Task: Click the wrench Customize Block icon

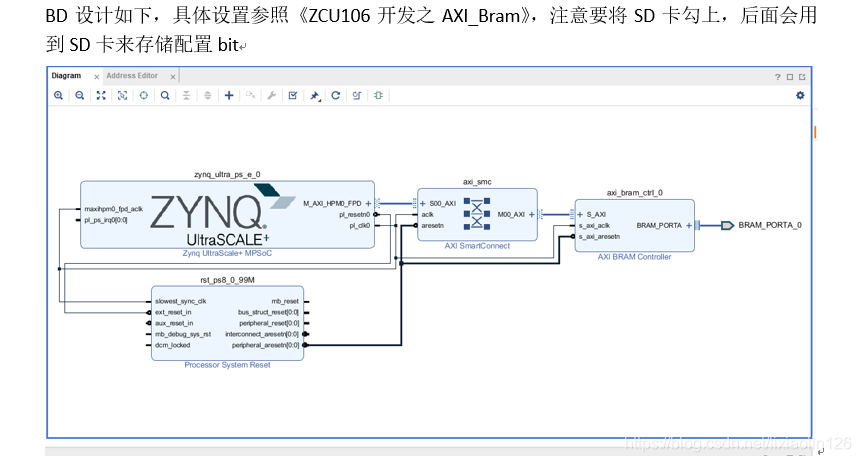Action: 272,96
